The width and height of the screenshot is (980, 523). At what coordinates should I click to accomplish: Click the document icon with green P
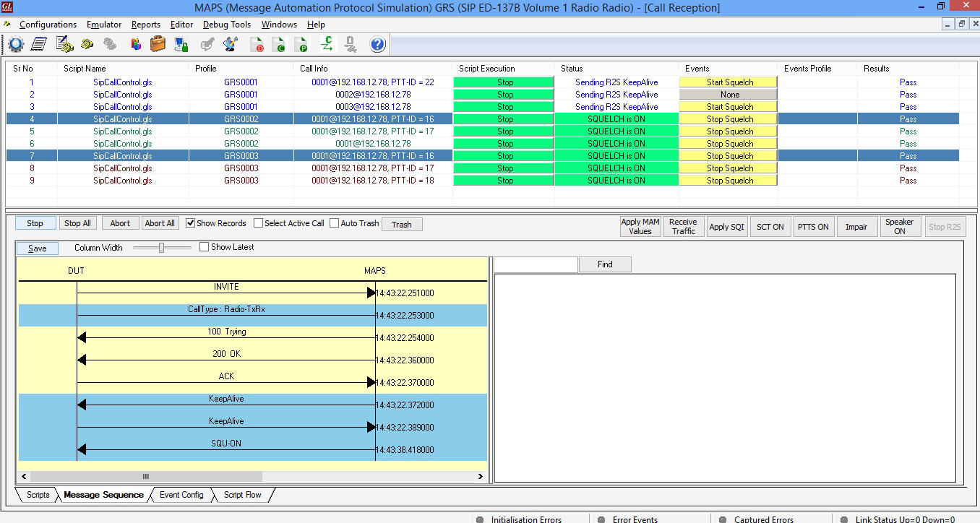click(302, 45)
